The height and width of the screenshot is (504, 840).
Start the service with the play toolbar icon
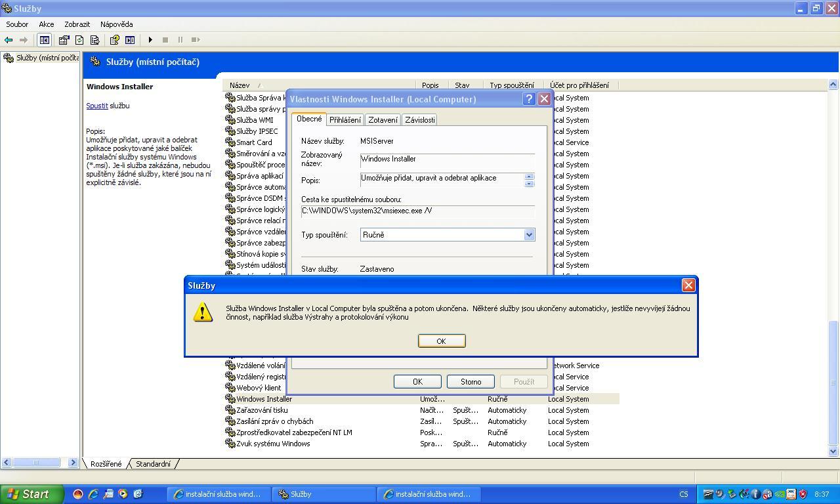[x=150, y=40]
